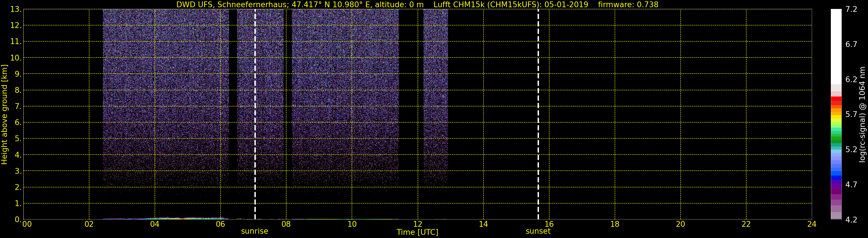Click the time axis tick label 00

(27, 224)
